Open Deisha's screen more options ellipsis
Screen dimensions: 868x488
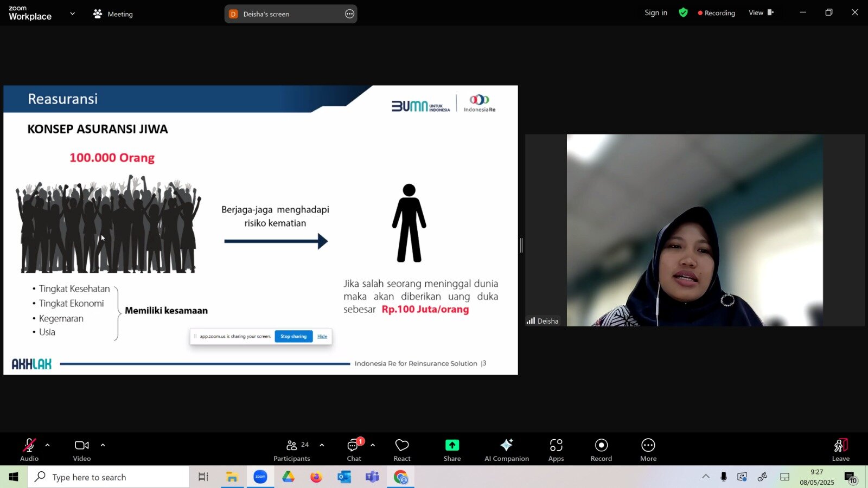(349, 14)
